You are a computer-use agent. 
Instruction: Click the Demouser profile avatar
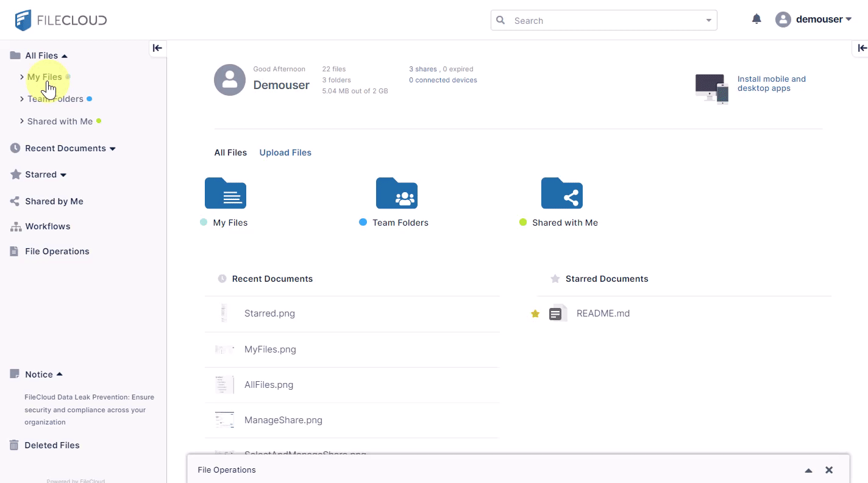(230, 80)
